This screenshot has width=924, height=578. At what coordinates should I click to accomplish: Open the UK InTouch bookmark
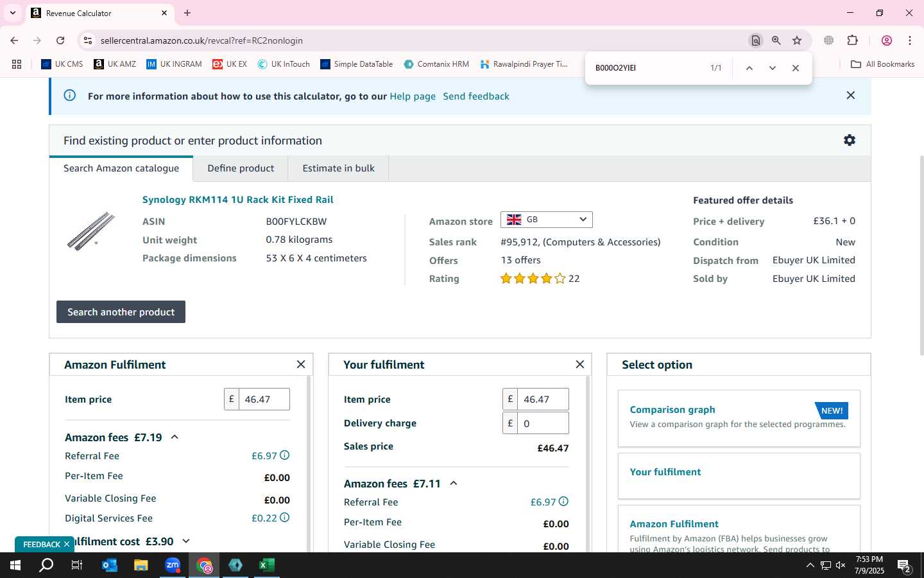tap(284, 64)
